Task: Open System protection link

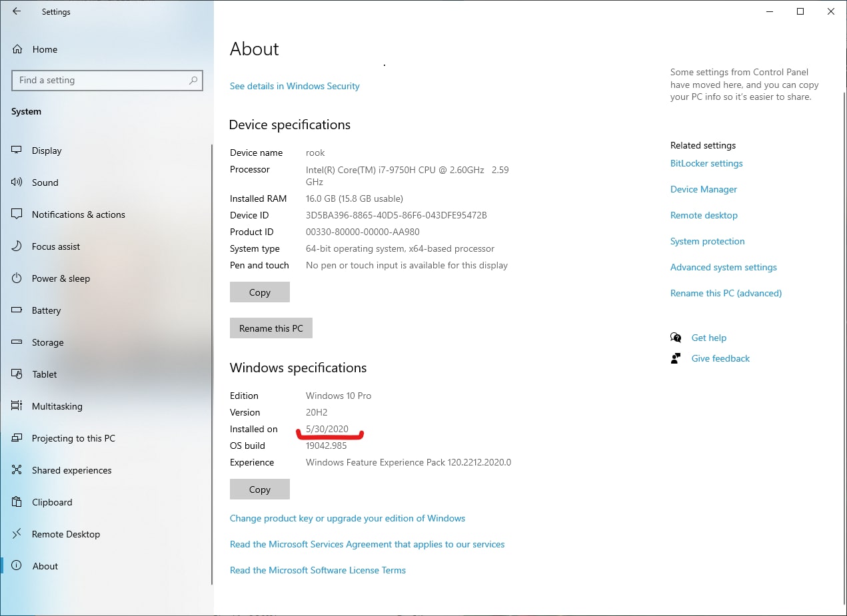Action: pyautogui.click(x=708, y=241)
